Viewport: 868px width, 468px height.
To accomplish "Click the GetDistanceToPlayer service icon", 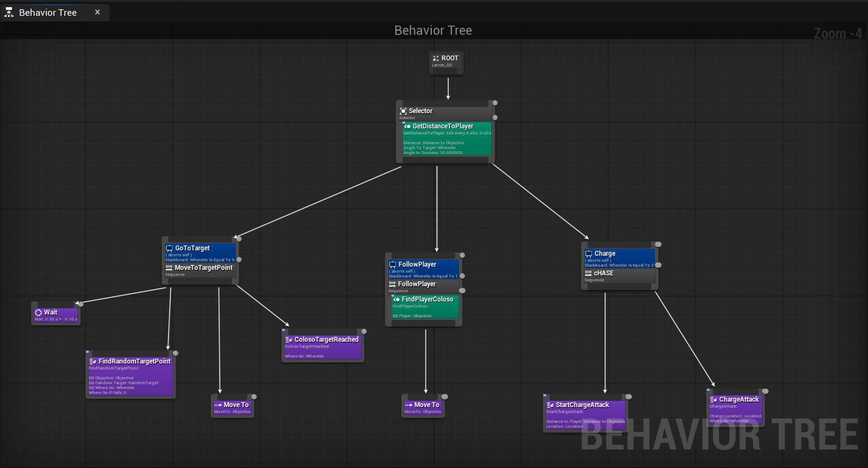I will pos(407,126).
